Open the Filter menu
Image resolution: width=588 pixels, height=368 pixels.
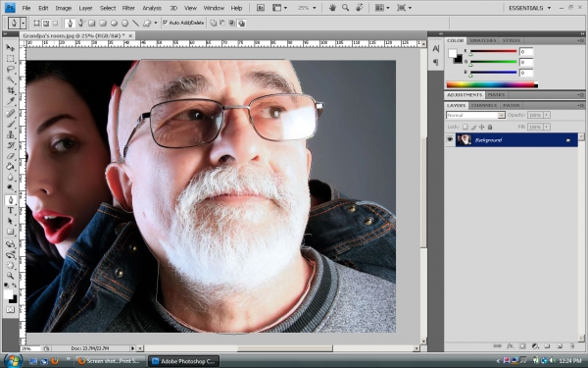pos(128,8)
